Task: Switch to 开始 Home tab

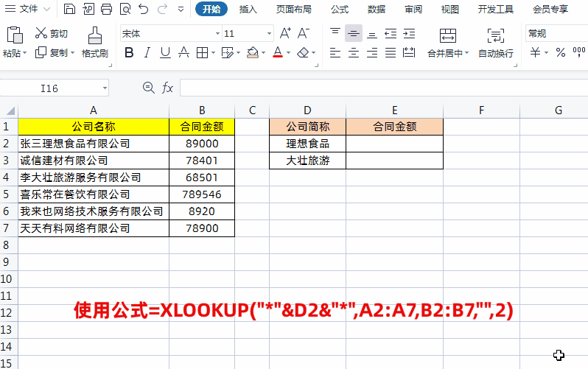Action: (x=211, y=9)
